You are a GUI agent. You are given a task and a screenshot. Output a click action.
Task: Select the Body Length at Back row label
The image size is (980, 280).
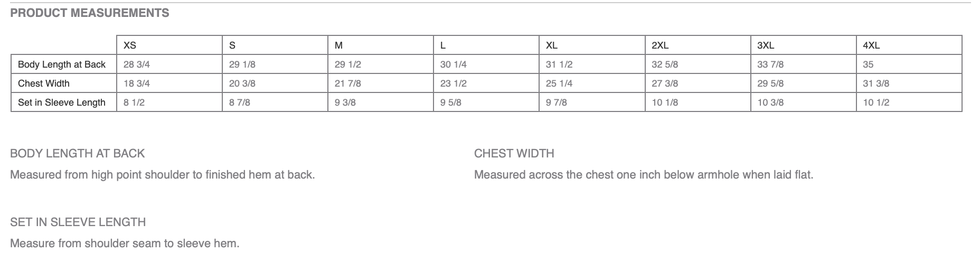click(62, 64)
